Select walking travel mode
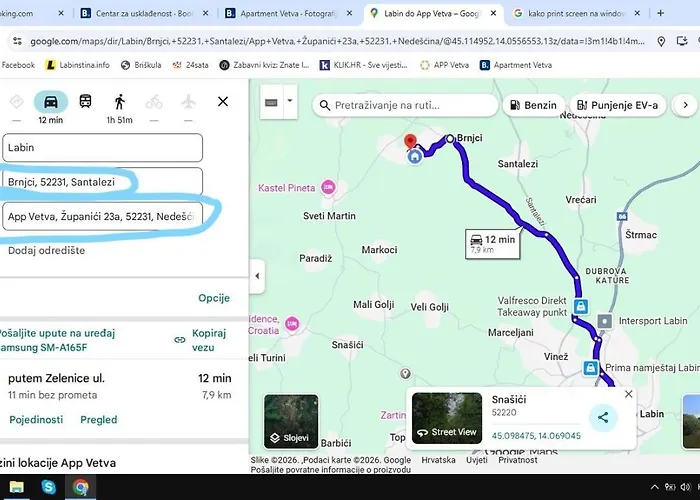Viewport: 700px width, 500px height. tap(120, 101)
